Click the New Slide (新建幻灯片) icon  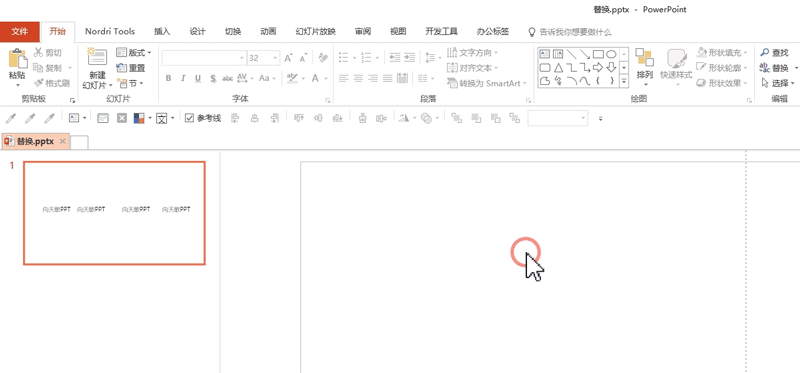point(97,58)
